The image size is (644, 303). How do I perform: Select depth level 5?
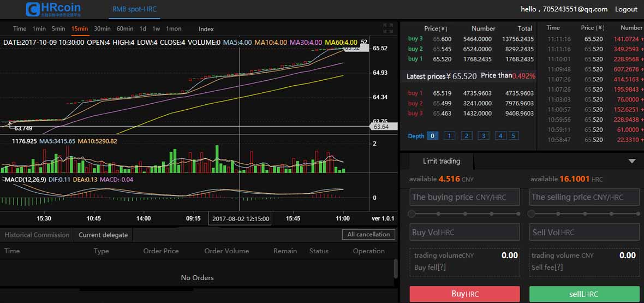[514, 136]
